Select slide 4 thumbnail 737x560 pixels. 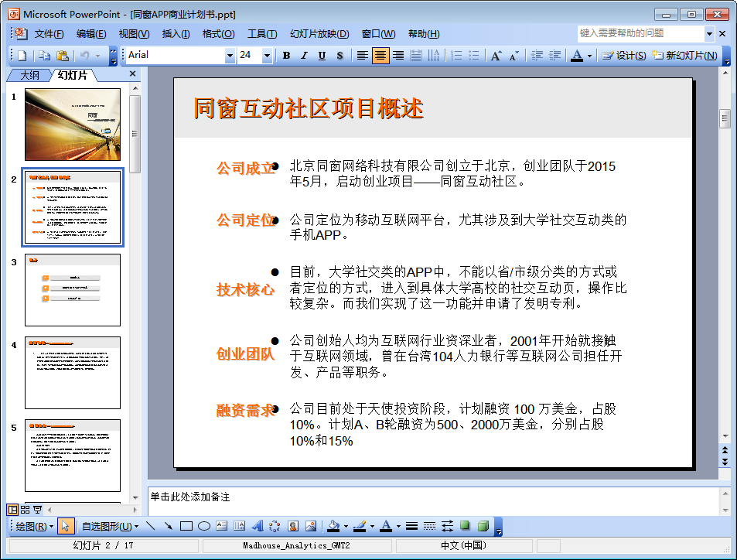(73, 373)
